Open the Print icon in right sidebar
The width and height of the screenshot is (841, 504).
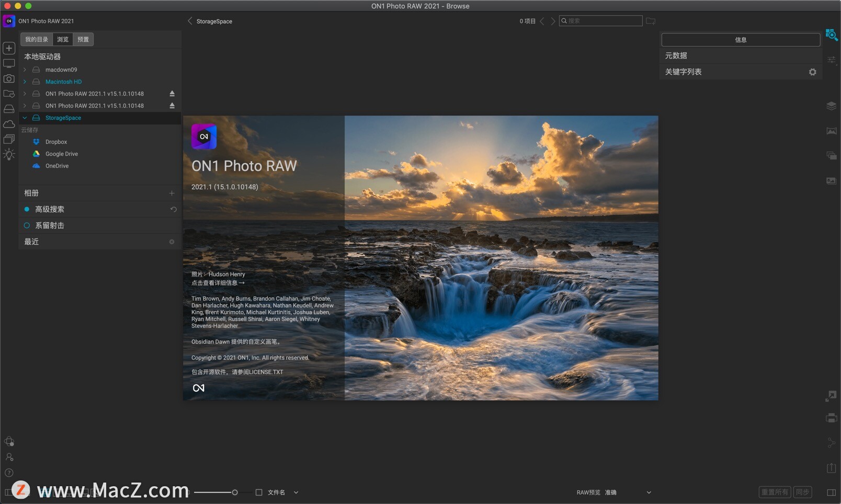click(x=832, y=418)
